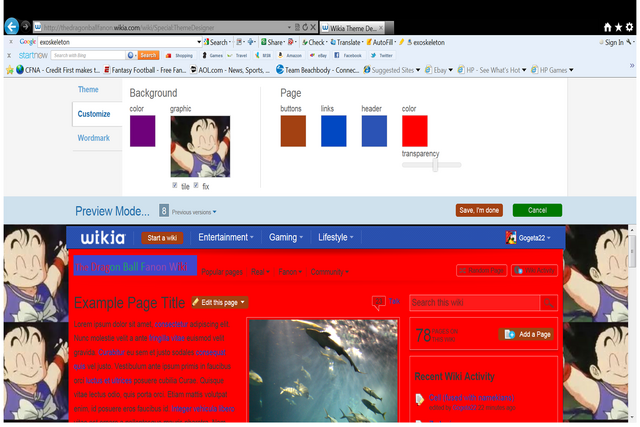This screenshot has width=640, height=427.
Task: Click inside the Search with Bing field
Action: point(88,55)
